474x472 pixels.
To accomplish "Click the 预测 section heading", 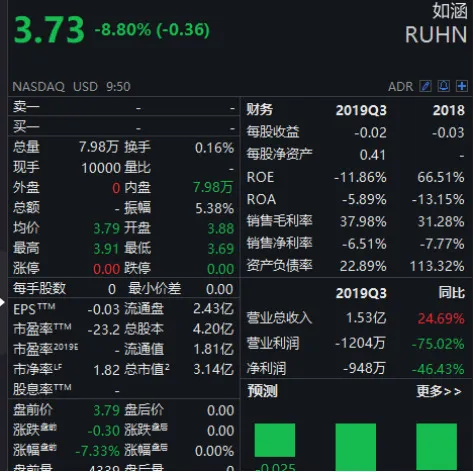I will tap(262, 391).
